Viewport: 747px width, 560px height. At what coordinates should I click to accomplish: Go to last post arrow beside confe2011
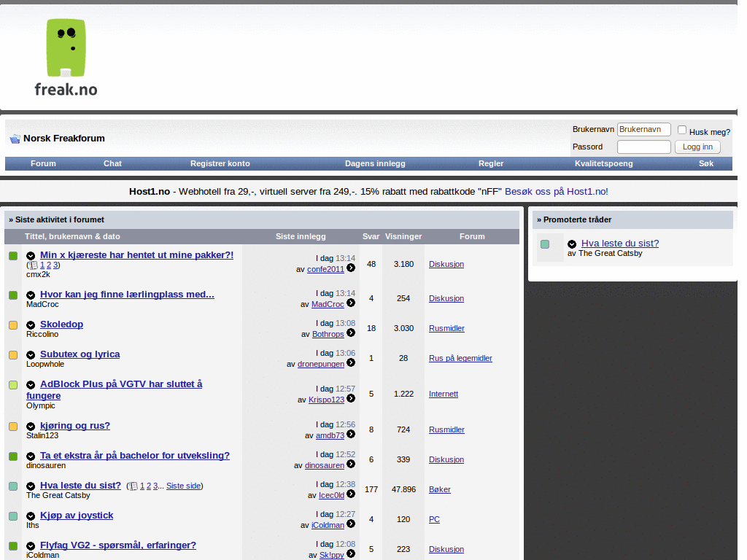tap(351, 268)
